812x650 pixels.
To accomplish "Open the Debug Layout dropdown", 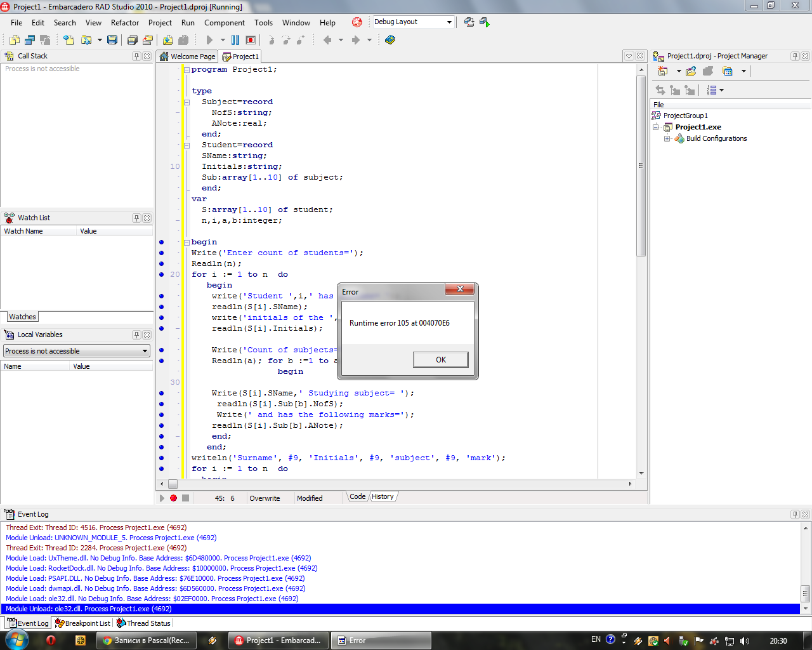I will tap(449, 22).
